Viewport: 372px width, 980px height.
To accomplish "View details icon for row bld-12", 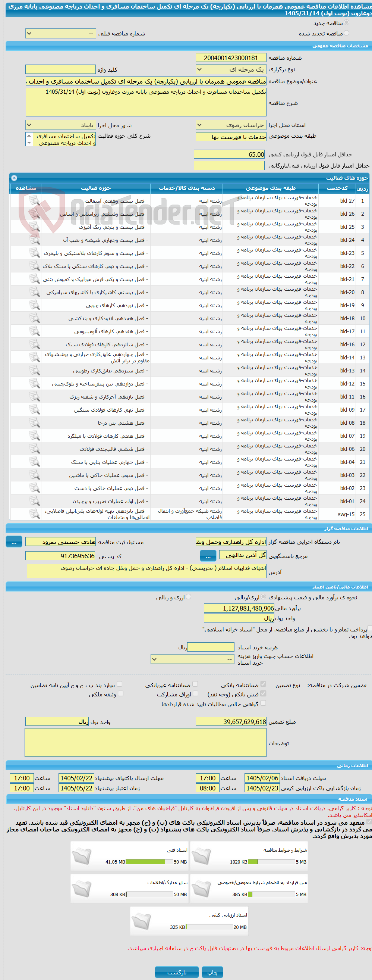I will coord(35,384).
